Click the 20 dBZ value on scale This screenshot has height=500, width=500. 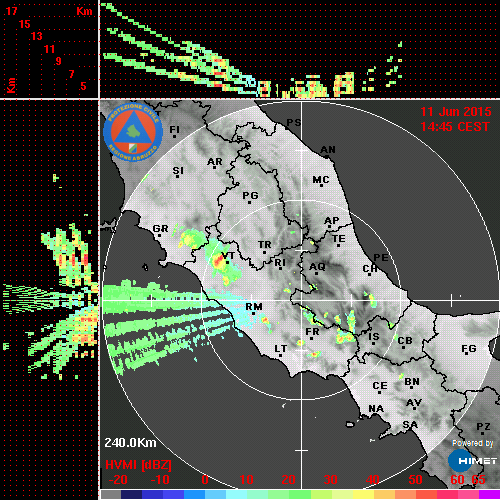tap(288, 480)
